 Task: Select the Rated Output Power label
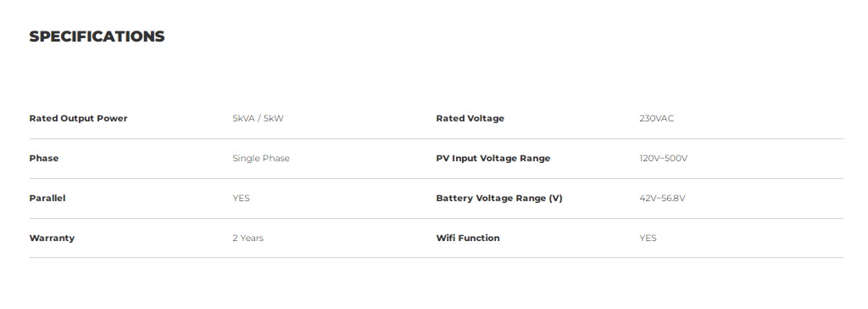pyautogui.click(x=78, y=118)
